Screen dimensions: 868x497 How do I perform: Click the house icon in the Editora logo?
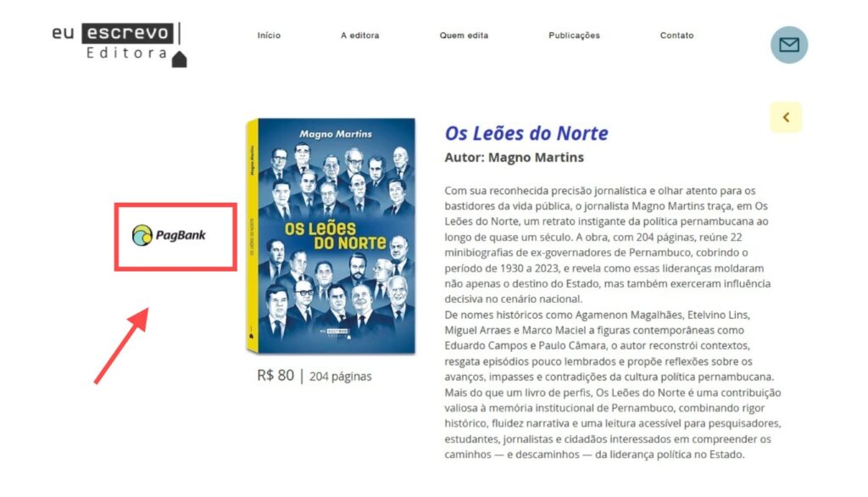pos(180,59)
